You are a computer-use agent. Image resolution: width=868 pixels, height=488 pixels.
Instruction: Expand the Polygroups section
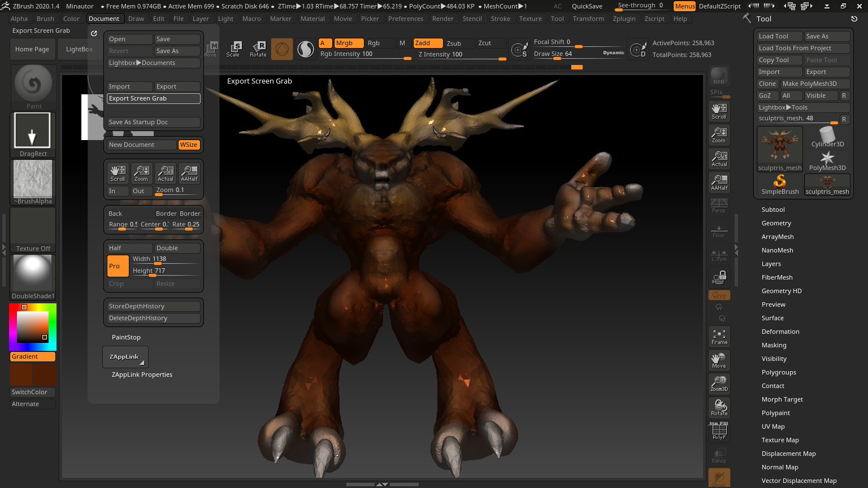click(779, 372)
